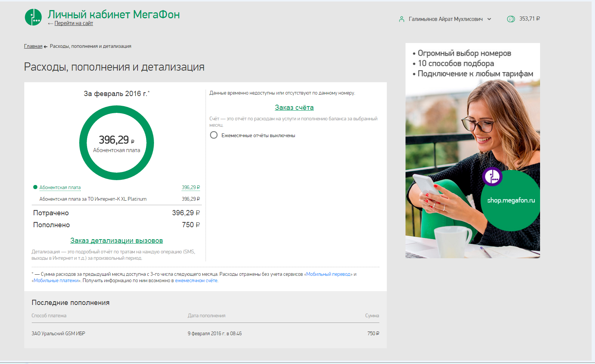The height and width of the screenshot is (364, 595).
Task: Click the Личный кабинет МегаФон title
Action: 114,14
